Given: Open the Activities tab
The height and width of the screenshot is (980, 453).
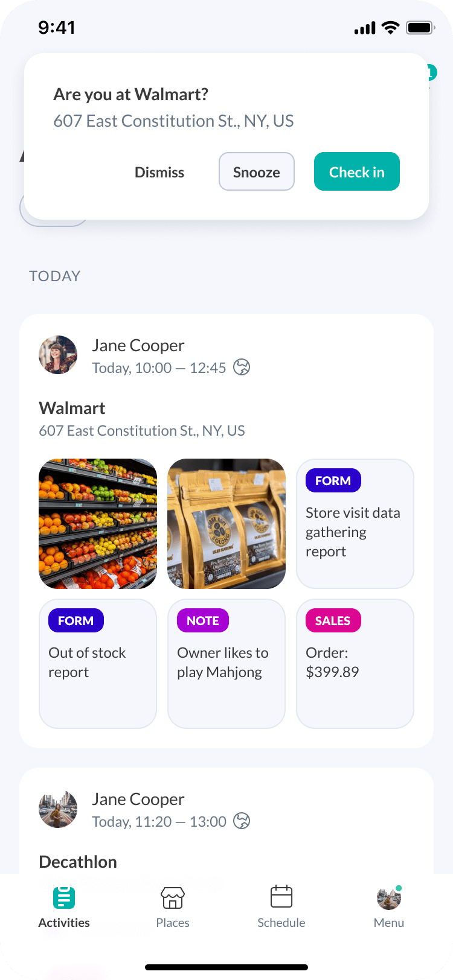Looking at the screenshot, I should [x=64, y=907].
